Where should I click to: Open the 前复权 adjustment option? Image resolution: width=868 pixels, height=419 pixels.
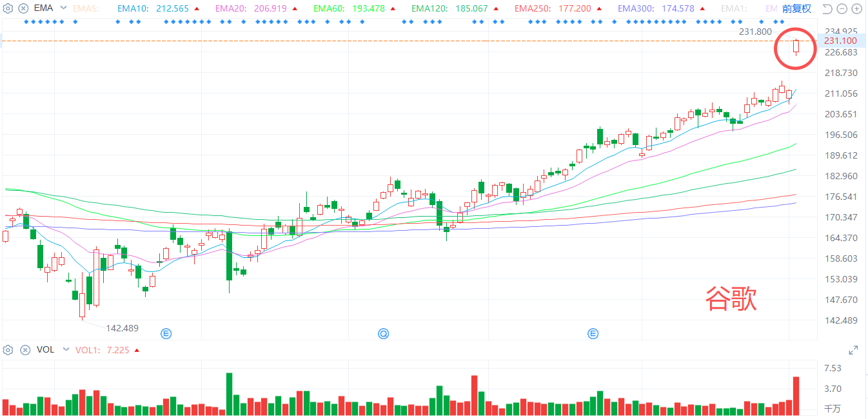(797, 8)
